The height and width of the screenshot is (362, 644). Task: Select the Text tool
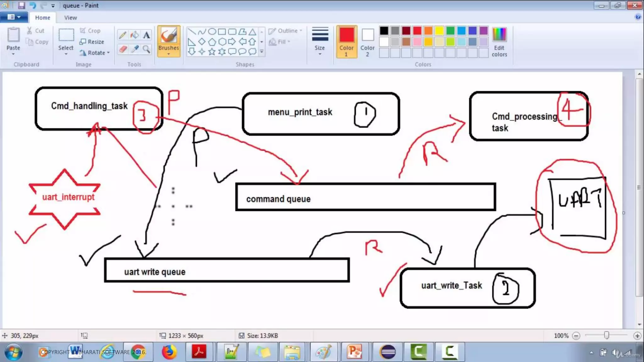(x=147, y=35)
